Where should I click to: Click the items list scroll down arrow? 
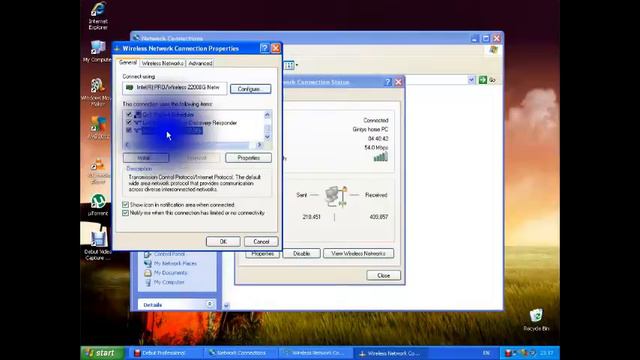tap(267, 137)
